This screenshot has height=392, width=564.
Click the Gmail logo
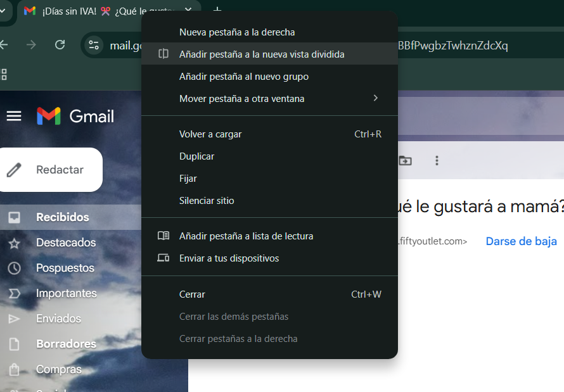tap(75, 116)
